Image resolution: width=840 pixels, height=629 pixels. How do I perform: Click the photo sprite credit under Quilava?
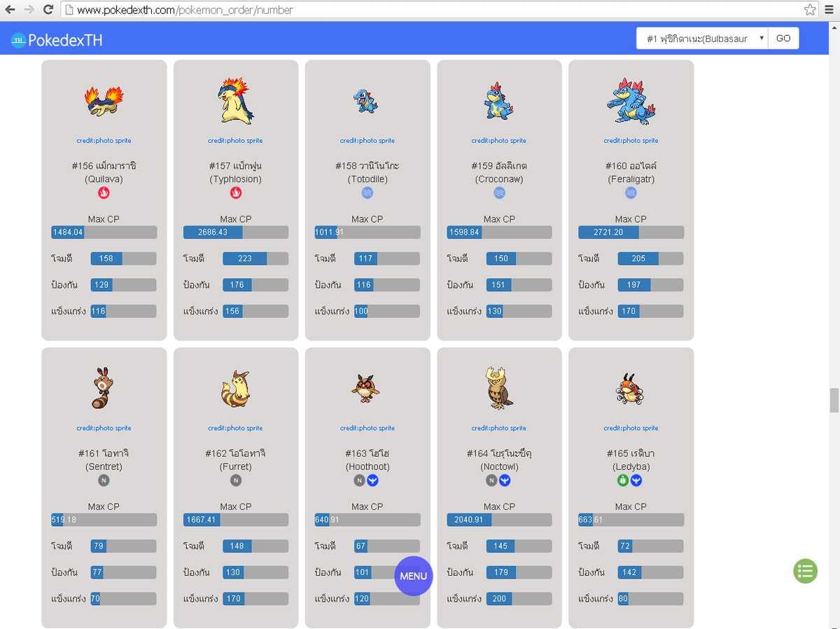[x=104, y=141]
